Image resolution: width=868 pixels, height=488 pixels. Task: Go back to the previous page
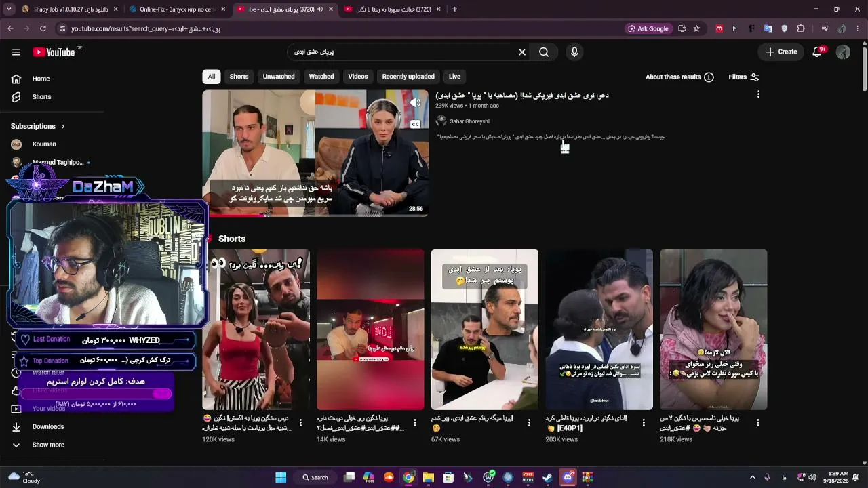click(x=10, y=28)
